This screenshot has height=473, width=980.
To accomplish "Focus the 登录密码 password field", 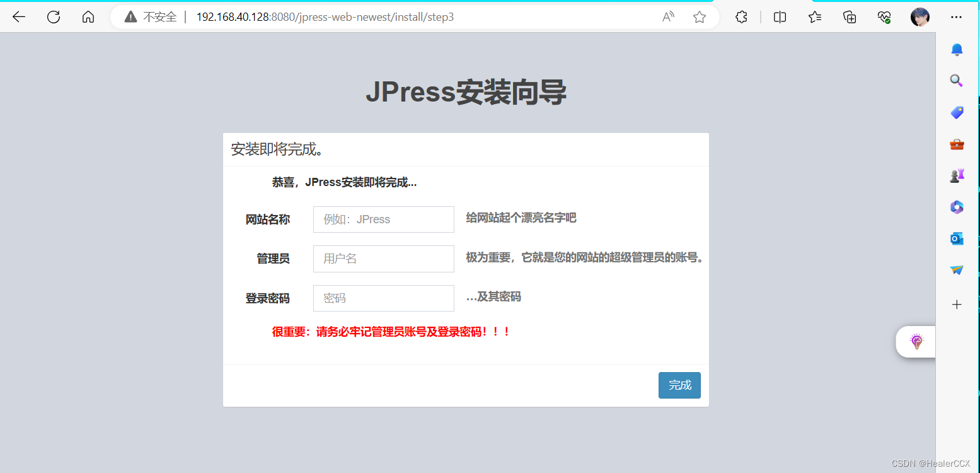I will (384, 298).
